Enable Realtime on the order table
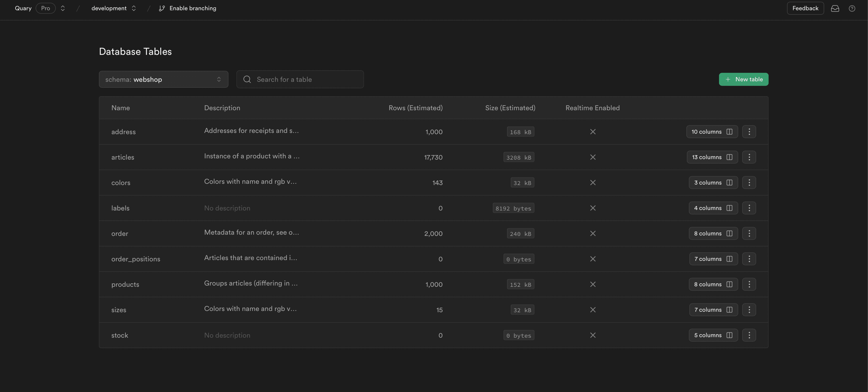Screen dimensions: 868x392 (x=593, y=233)
